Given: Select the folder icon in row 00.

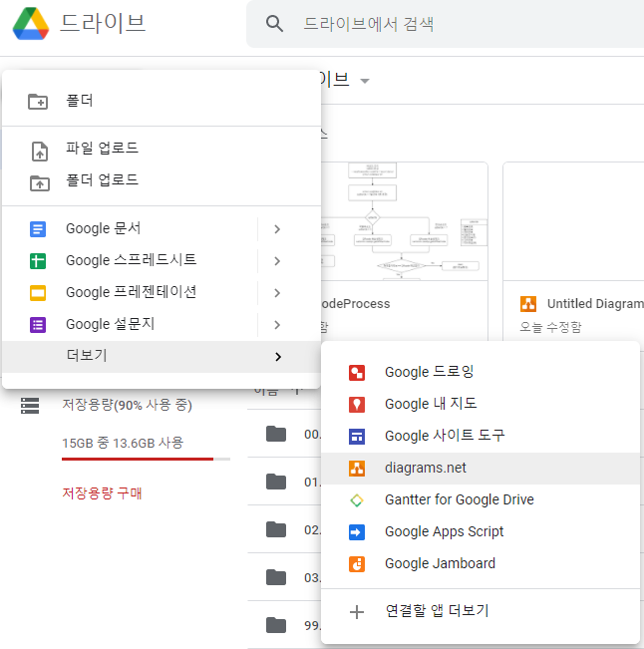Looking at the screenshot, I should (x=276, y=434).
